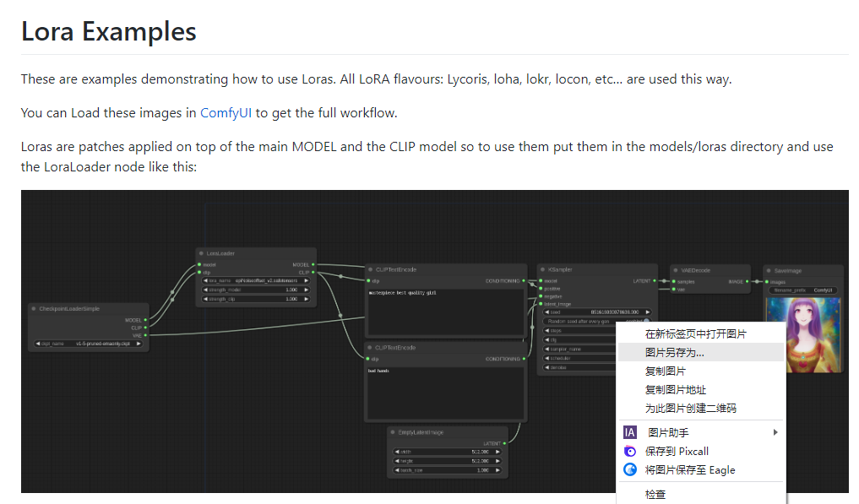
Task: Click the KSampler node title
Action: [560, 269]
